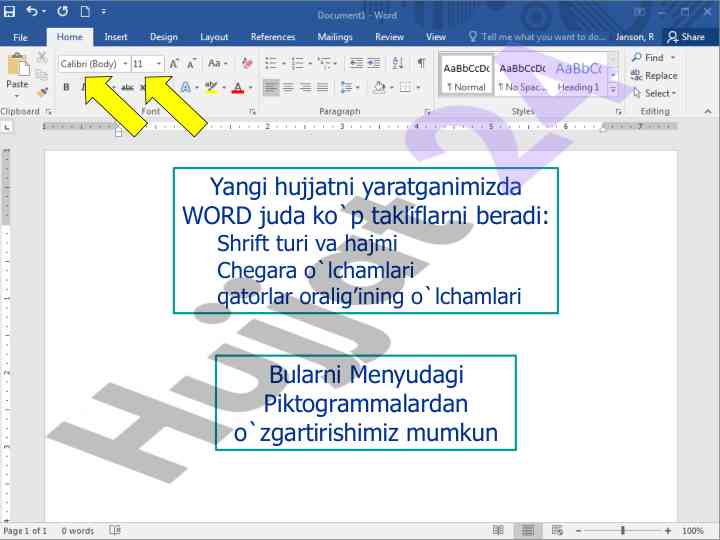
Task: Click the New document icon in quick access
Action: [85, 11]
